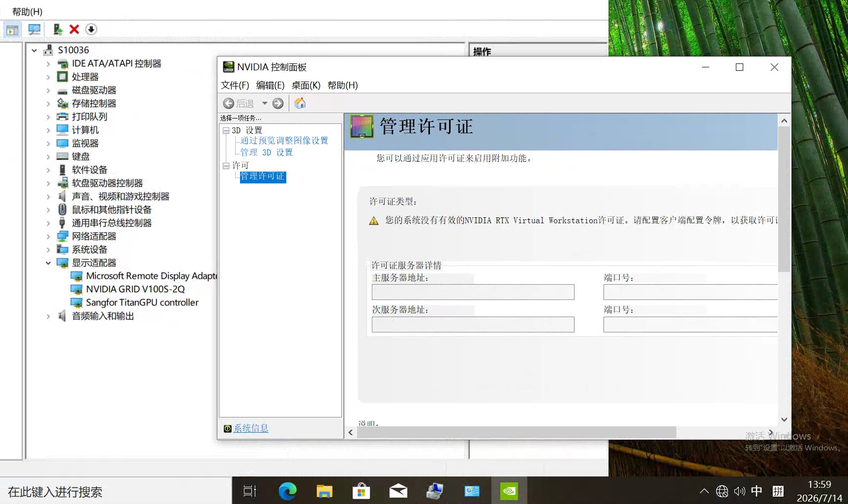Open the back history dropdown arrow in NVIDIA toolbar
Viewport: 848px width, 504px height.
coord(265,103)
